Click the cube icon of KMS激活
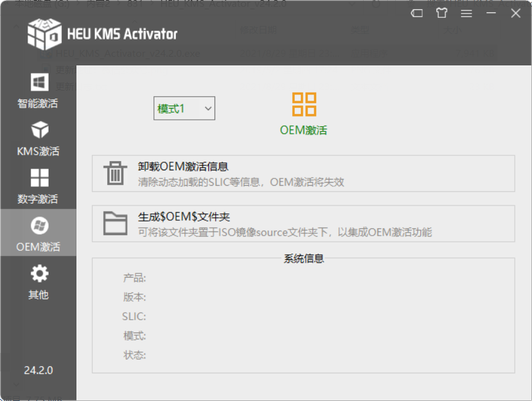 39,130
